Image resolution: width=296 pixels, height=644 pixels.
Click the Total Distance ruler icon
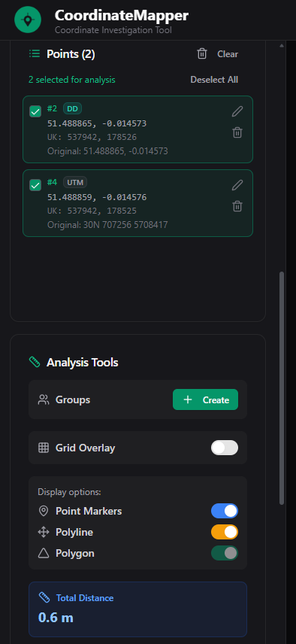44,597
